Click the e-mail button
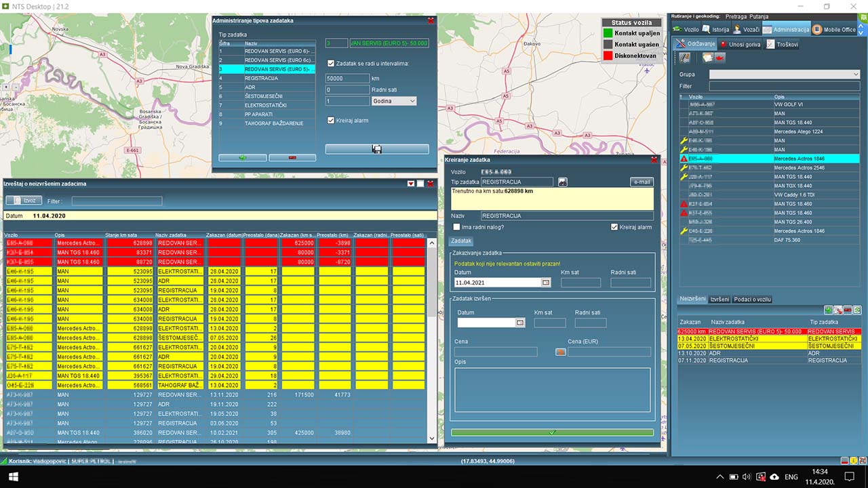Viewport: 868px width, 488px height. (x=642, y=182)
